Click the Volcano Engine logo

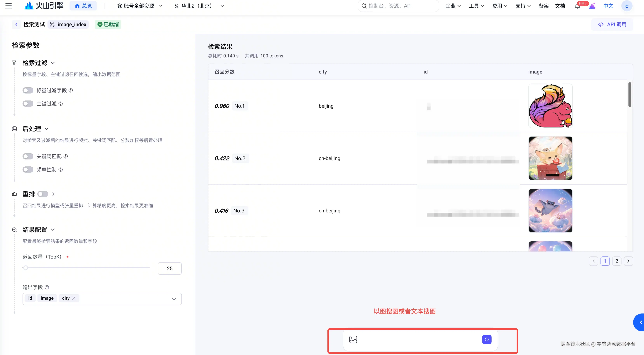44,5
